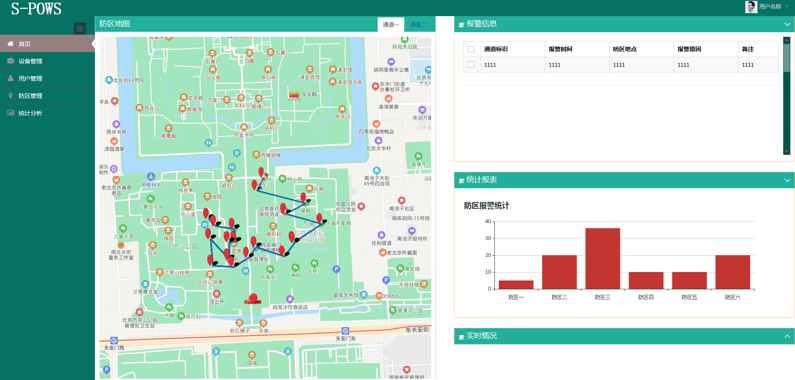Screen dimensions: 795x380
Task: Toggle the sidebar hamburger menu icon
Action: 80,28
